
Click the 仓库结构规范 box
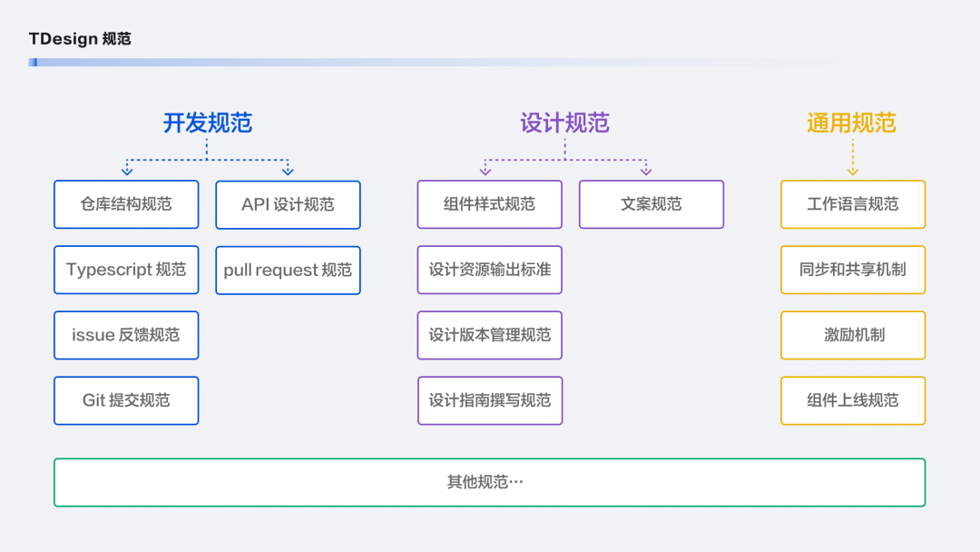pos(126,204)
